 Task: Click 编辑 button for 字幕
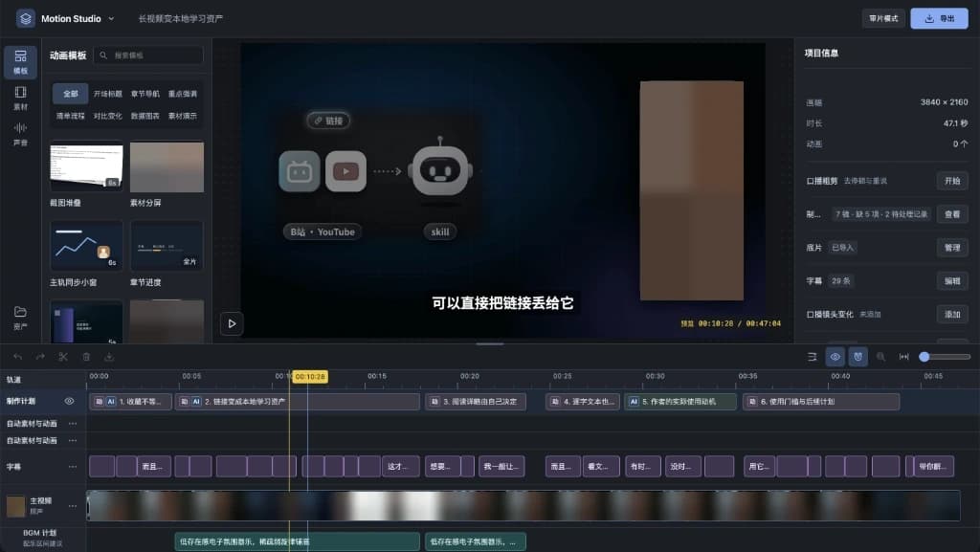pyautogui.click(x=952, y=281)
